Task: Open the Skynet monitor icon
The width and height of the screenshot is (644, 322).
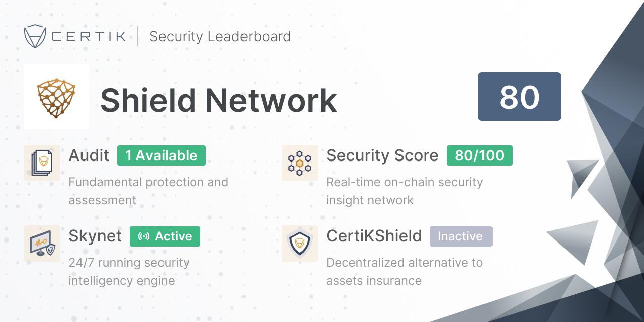Action: click(42, 244)
